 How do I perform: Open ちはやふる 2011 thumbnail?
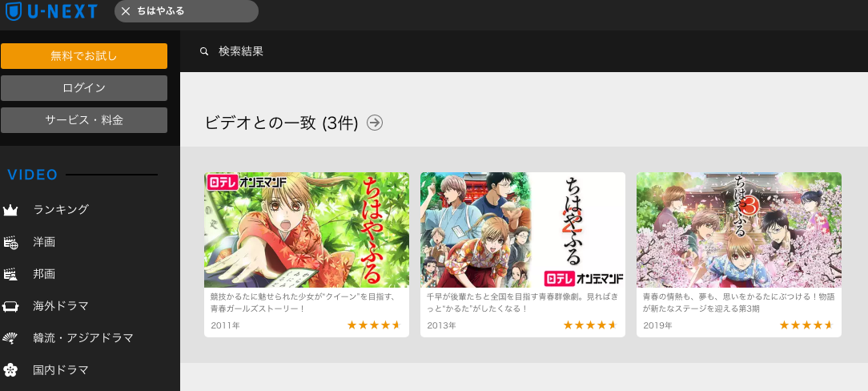click(x=307, y=230)
